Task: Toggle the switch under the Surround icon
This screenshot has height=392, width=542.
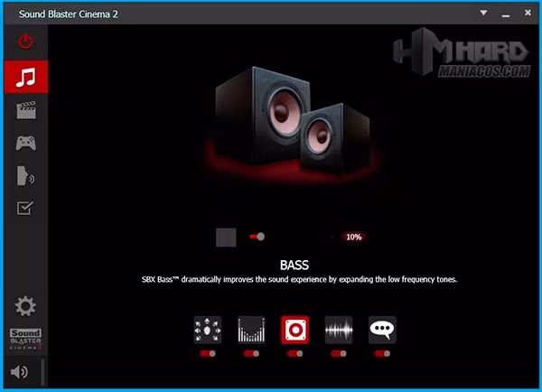Action: (208, 354)
